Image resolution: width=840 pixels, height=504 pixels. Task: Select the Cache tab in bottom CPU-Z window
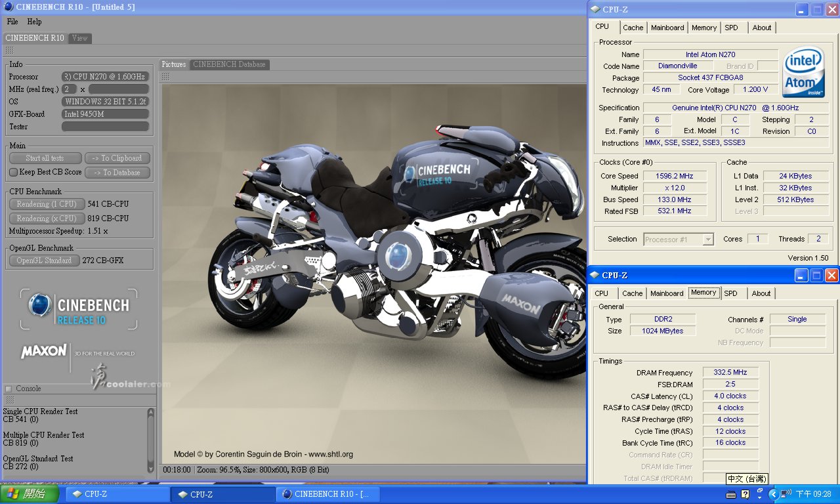pos(633,293)
